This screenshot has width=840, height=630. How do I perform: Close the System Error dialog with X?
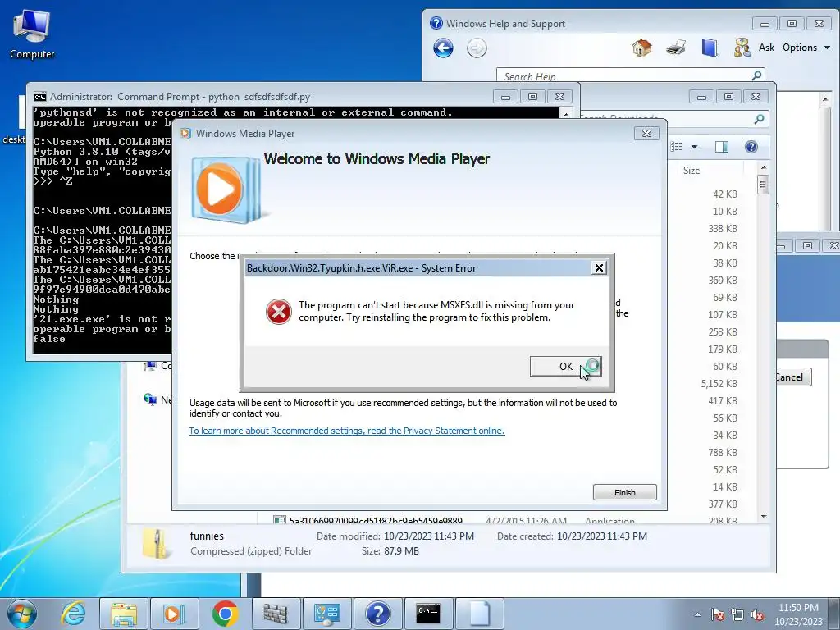point(599,268)
